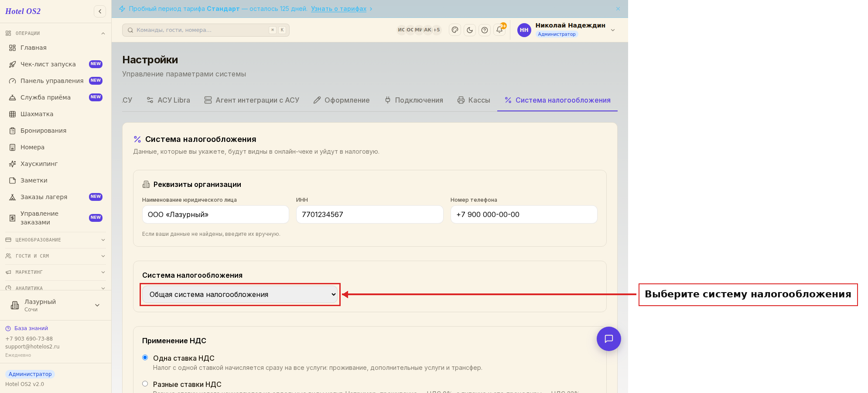This screenshot has height=393, width=868.
Task: Open the user profile menu chevron
Action: coord(613,30)
